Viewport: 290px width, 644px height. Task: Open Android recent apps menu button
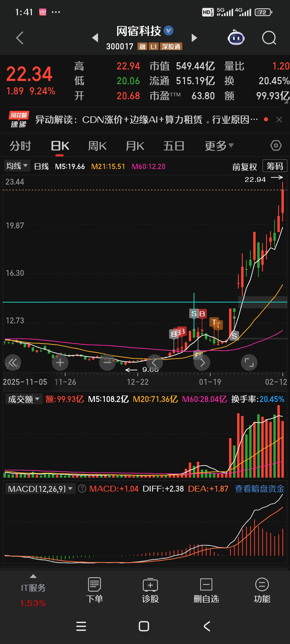(x=81, y=626)
